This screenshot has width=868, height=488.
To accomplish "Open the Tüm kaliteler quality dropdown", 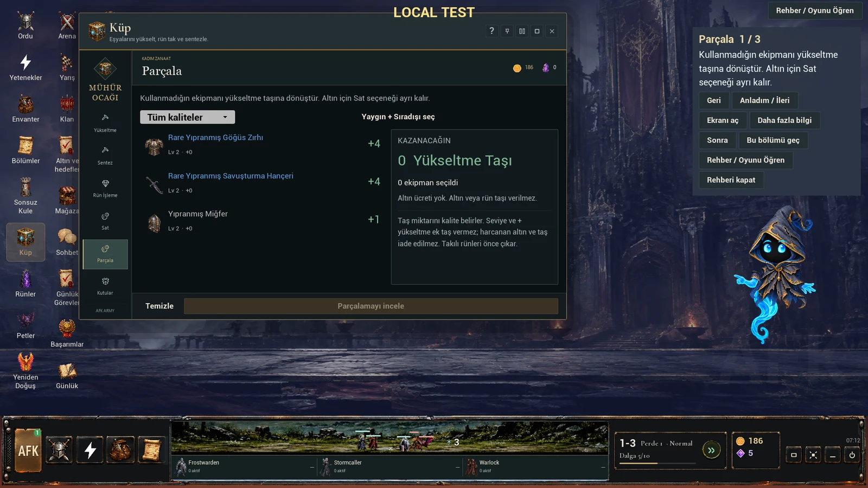I will (187, 117).
